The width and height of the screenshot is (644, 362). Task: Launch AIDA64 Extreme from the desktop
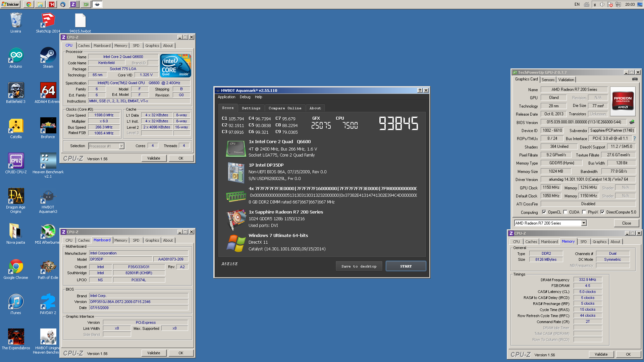[x=48, y=93]
